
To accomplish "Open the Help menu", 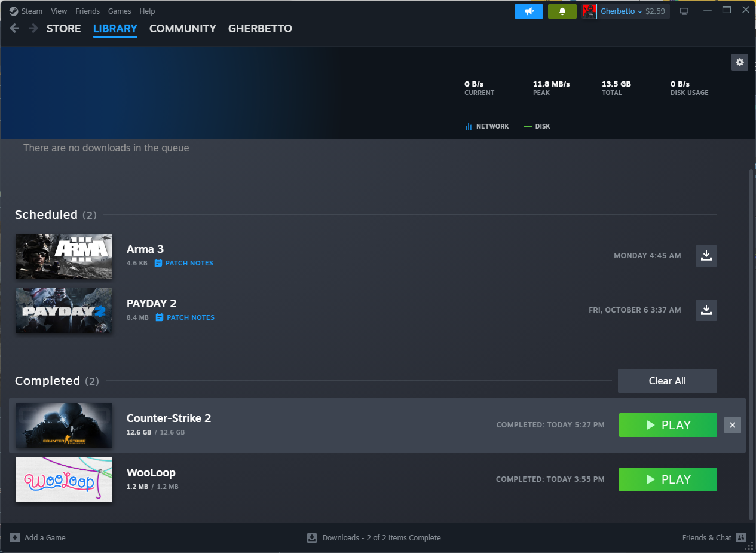I will coord(147,11).
